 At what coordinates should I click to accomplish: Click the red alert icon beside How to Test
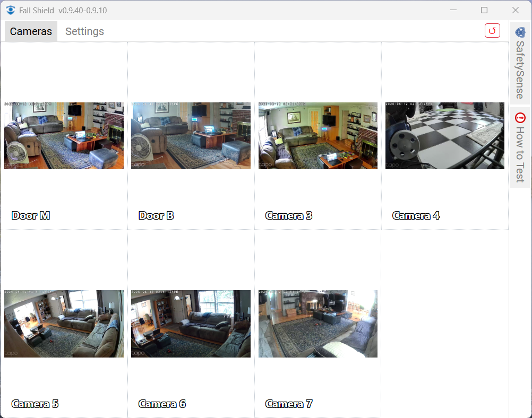click(x=520, y=118)
